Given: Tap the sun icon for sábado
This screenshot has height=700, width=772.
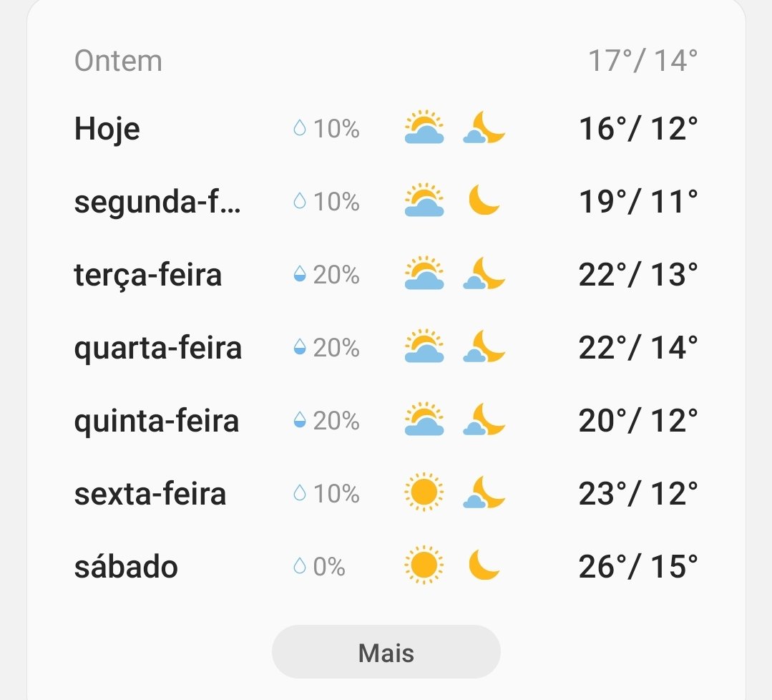Looking at the screenshot, I should (x=424, y=565).
